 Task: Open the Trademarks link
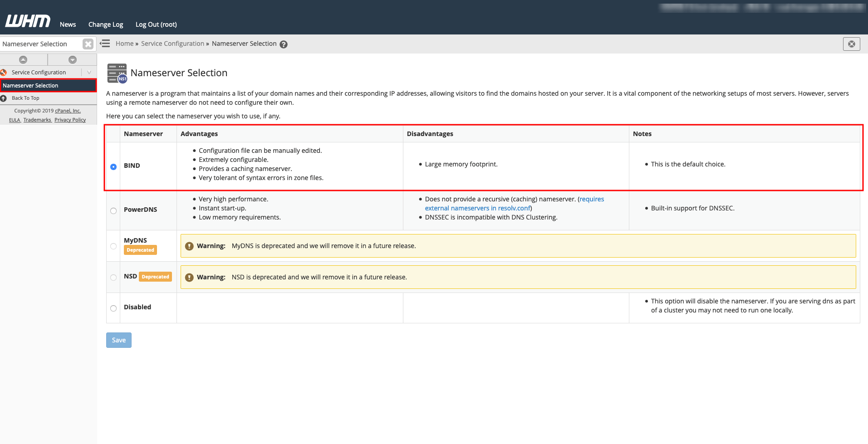37,120
